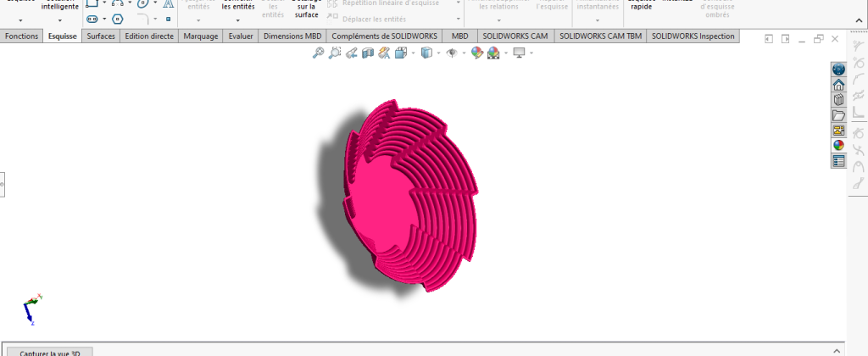Screen dimensions: 868x356
Task: Click the Display Style cube icon
Action: (x=426, y=53)
